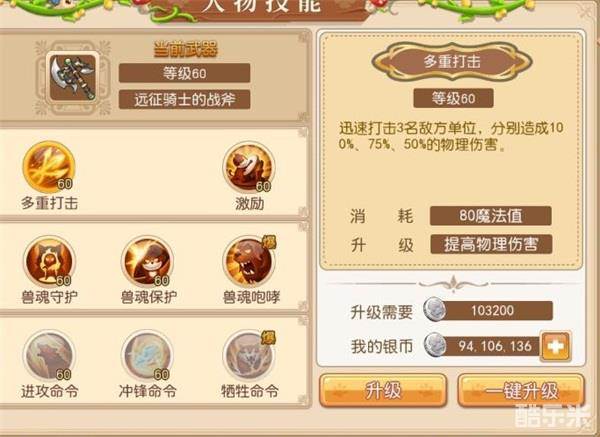Select the 冲锋命令 skill icon
The width and height of the screenshot is (600, 437).
pos(147,355)
